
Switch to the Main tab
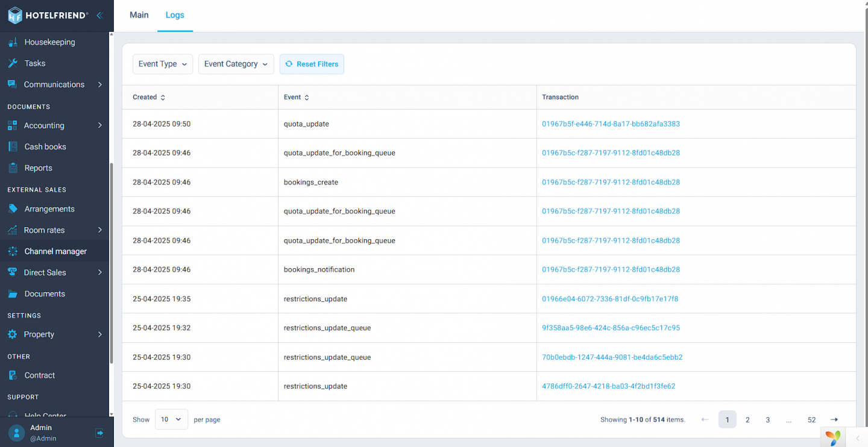139,15
